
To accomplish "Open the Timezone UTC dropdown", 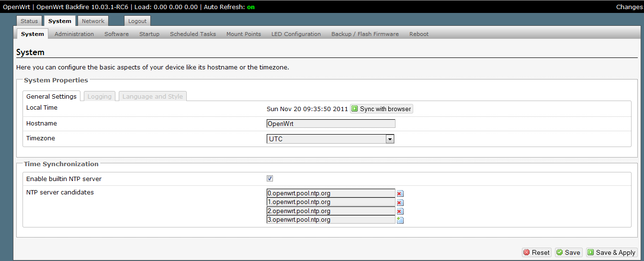I will (330, 139).
